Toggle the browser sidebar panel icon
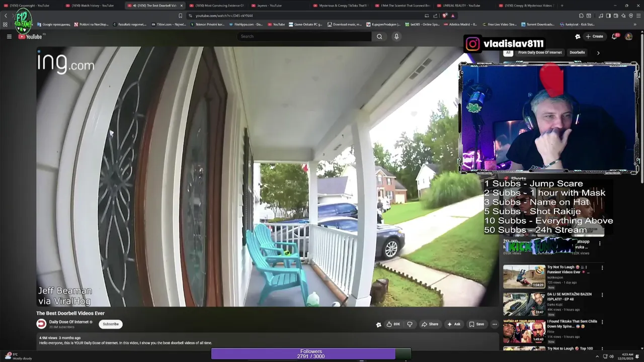The width and height of the screenshot is (644, 362). (x=608, y=16)
